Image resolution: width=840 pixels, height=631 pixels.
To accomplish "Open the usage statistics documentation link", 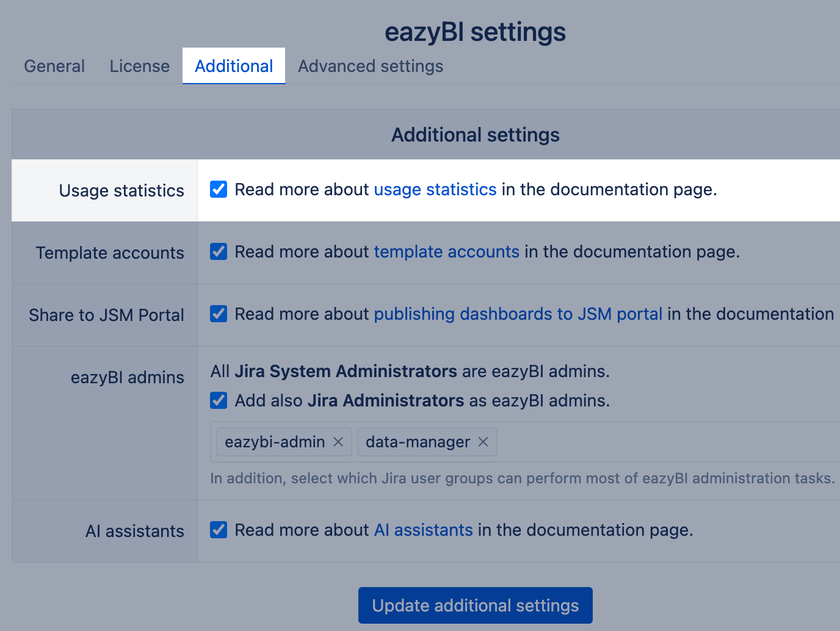I will pos(435,189).
